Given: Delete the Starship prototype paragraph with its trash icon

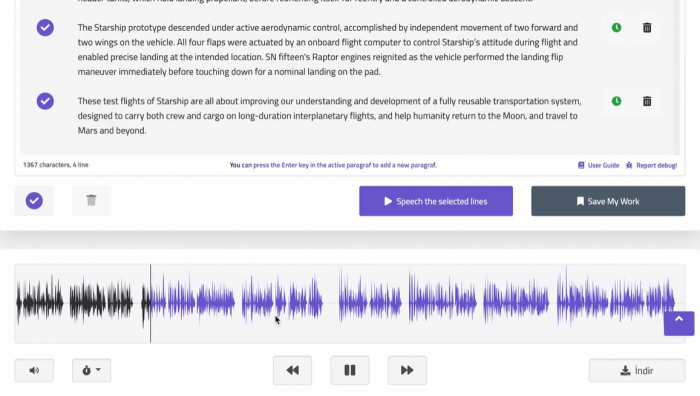Looking at the screenshot, I should click(x=647, y=28).
